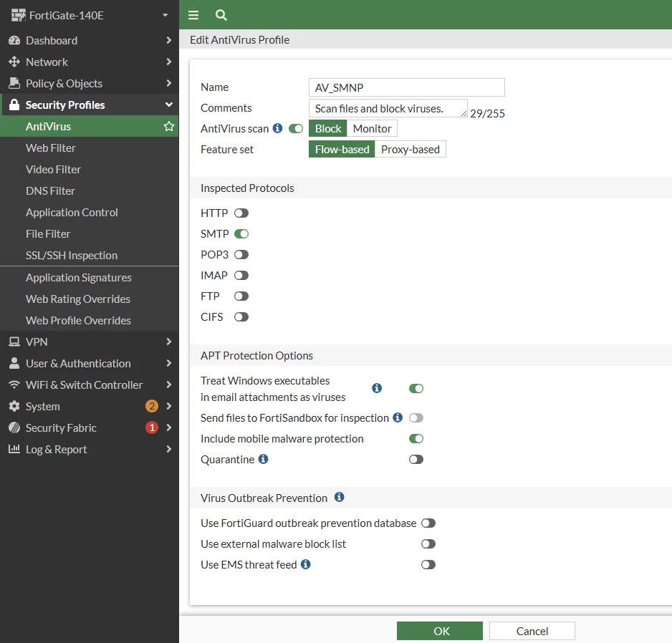
Task: Disable SMTP protocol inspection
Action: pos(241,234)
